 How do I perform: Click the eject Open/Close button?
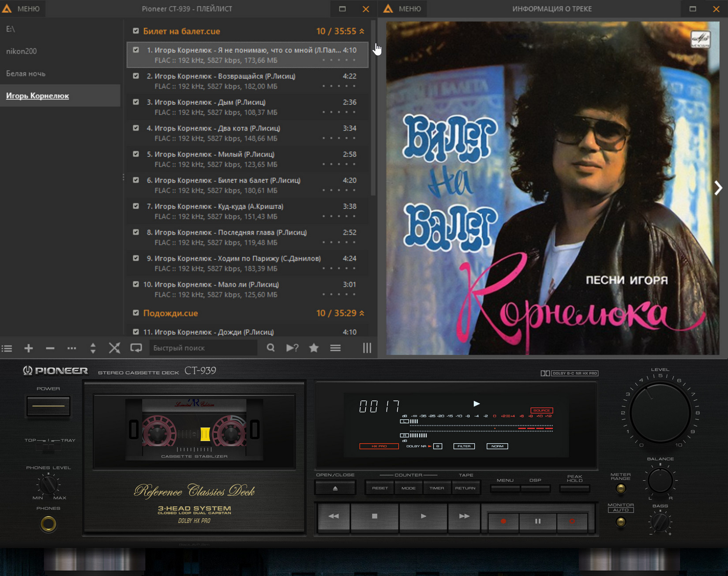pos(335,488)
